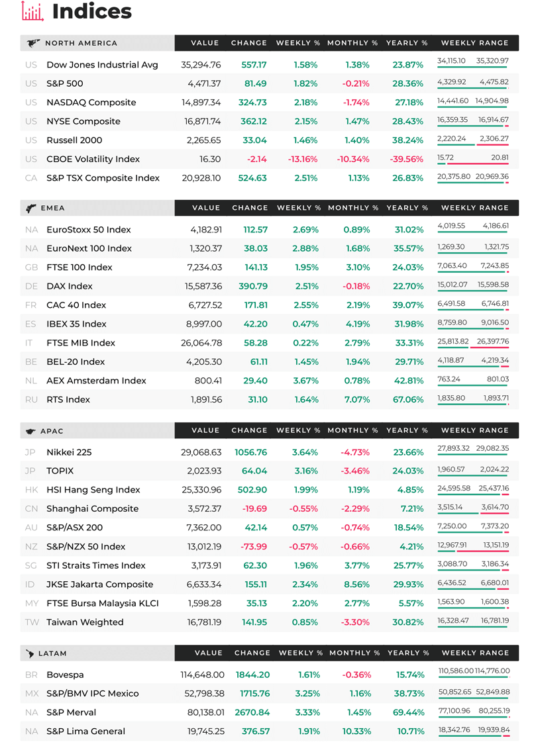Click Shanghai Composite weekly range bar

[473, 514]
